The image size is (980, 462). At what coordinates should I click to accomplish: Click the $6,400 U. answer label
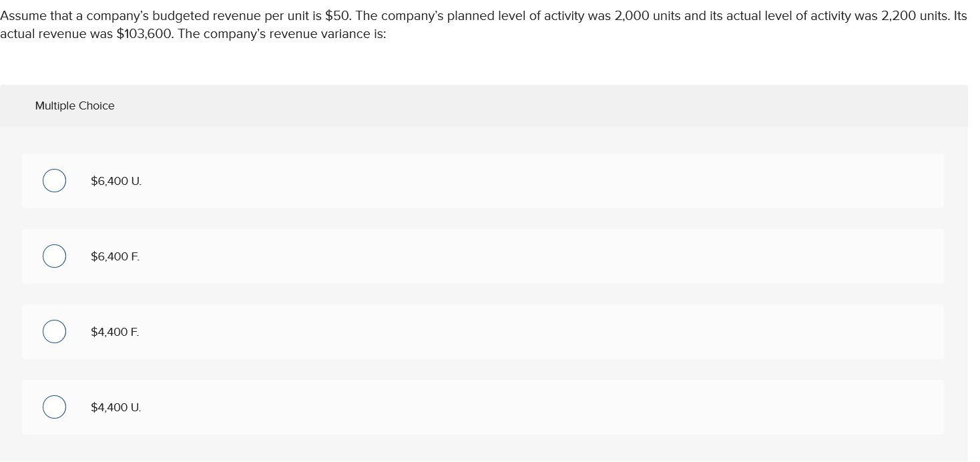tap(115, 180)
